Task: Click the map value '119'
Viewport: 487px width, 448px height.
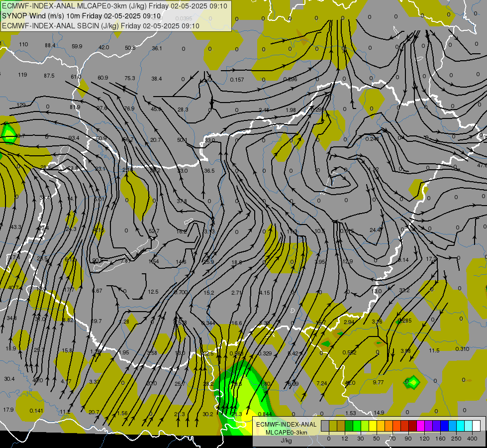Action: pyautogui.click(x=23, y=75)
